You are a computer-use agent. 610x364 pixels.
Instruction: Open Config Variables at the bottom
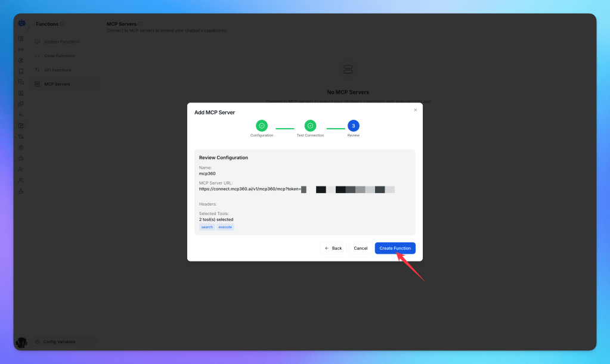(59, 342)
